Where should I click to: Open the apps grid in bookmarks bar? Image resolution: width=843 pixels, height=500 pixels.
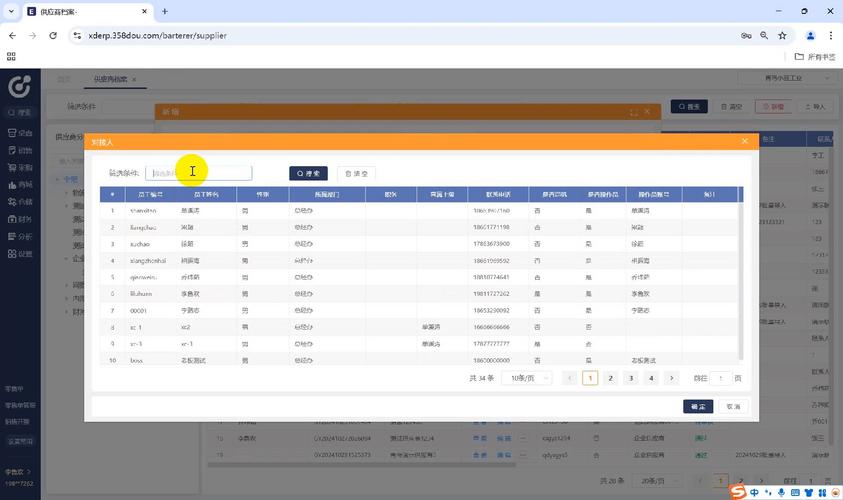click(11, 56)
